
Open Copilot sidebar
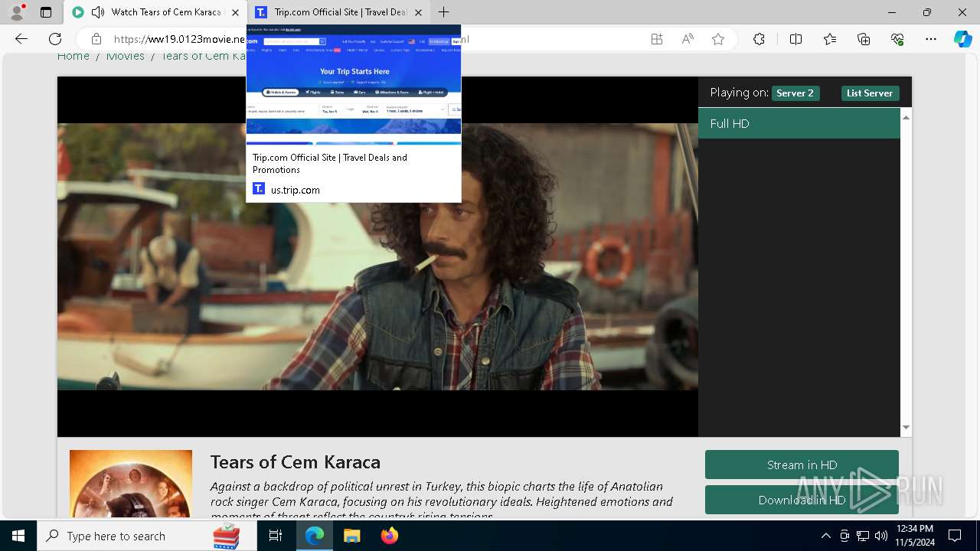pos(962,39)
